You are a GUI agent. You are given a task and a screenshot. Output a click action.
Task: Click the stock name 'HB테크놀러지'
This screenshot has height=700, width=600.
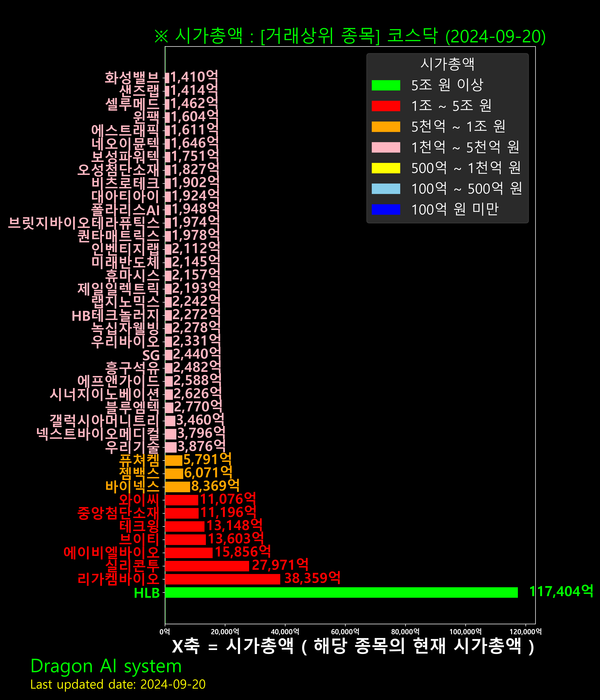point(115,315)
